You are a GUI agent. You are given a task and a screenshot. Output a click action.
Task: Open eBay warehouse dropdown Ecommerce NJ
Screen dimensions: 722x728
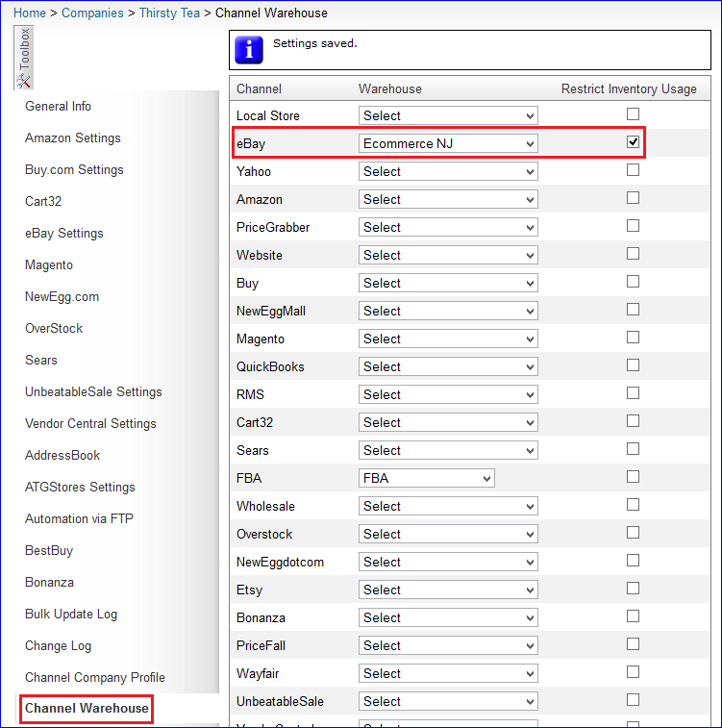pos(448,143)
